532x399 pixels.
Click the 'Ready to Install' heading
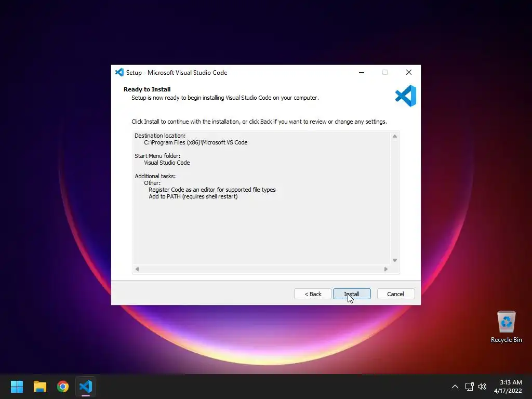pyautogui.click(x=147, y=89)
